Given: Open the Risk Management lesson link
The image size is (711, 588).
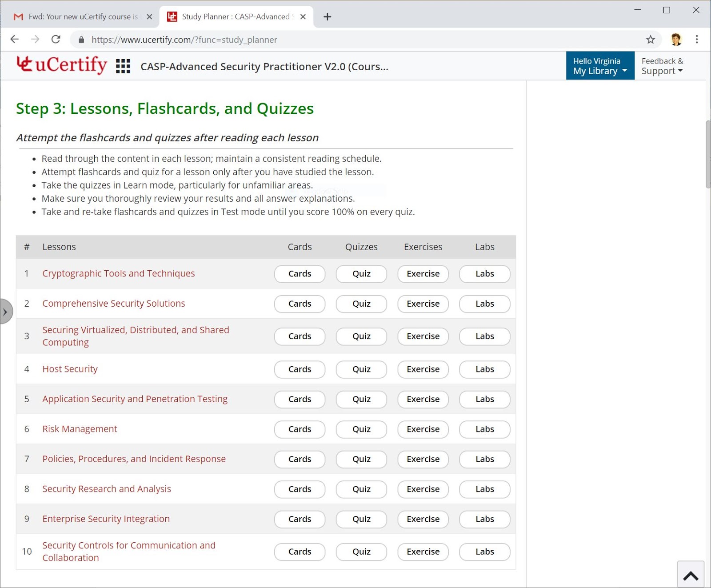Looking at the screenshot, I should pos(80,429).
